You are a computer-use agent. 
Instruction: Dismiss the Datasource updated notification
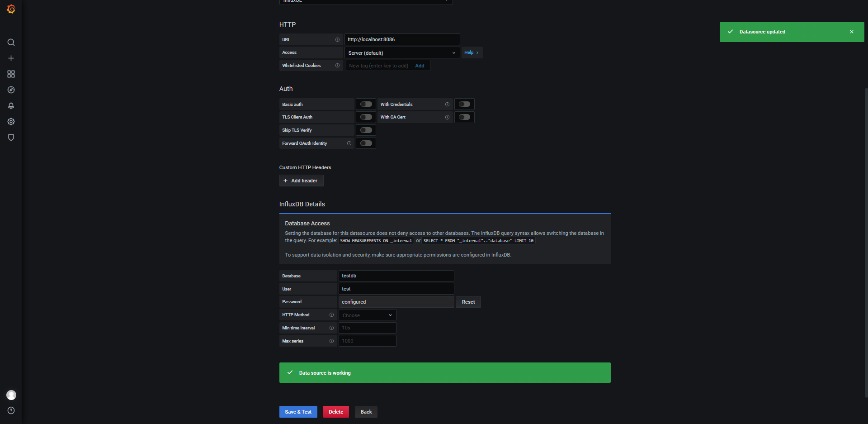pos(852,32)
